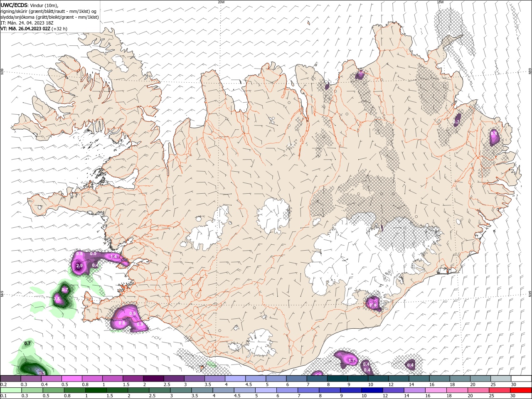This screenshot has height=399, width=532.
Task: Click the 1.7 precipitation value on the map
Action: tap(351, 360)
